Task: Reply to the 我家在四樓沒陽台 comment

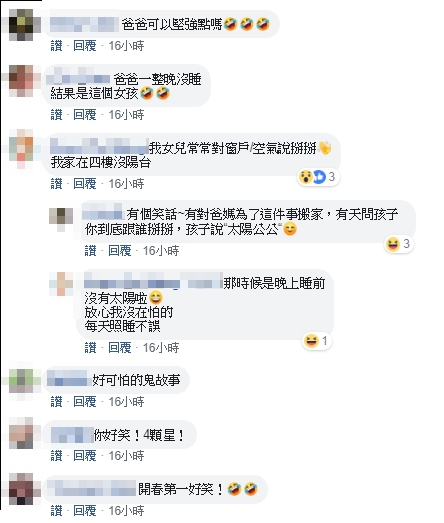Action: (84, 183)
